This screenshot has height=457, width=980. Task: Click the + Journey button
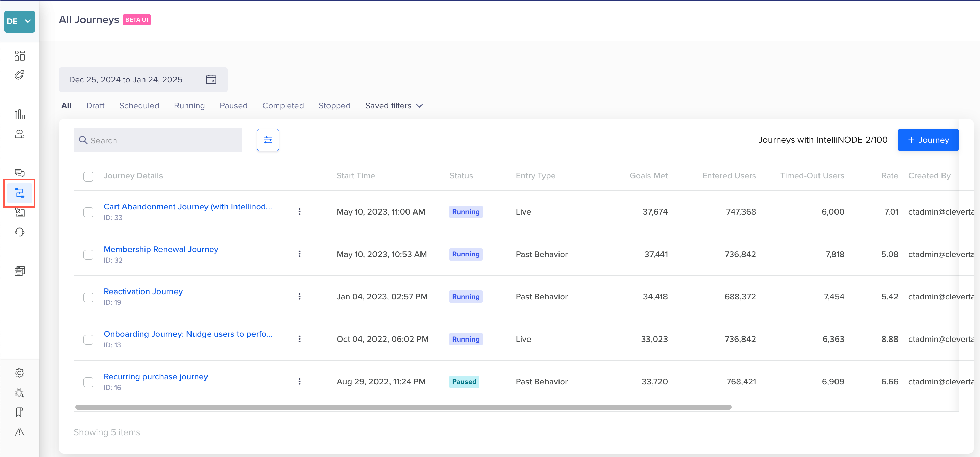pyautogui.click(x=928, y=140)
